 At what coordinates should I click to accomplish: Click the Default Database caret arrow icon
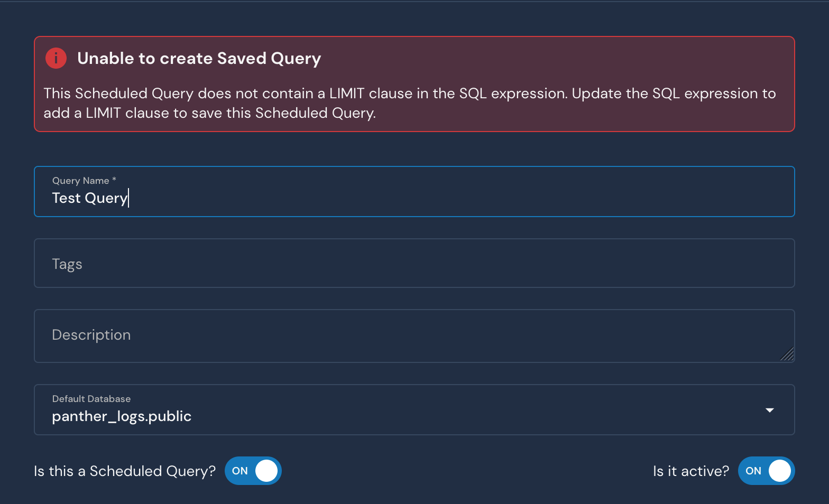click(770, 410)
